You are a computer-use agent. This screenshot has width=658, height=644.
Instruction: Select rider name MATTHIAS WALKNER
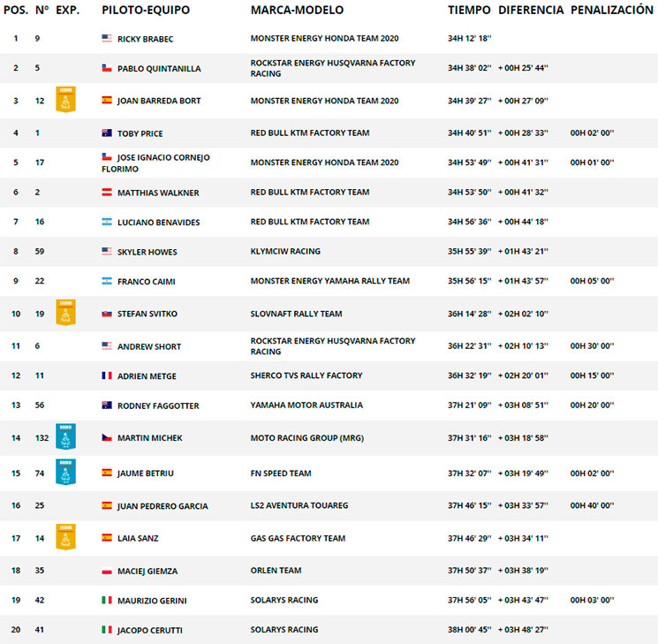click(158, 193)
